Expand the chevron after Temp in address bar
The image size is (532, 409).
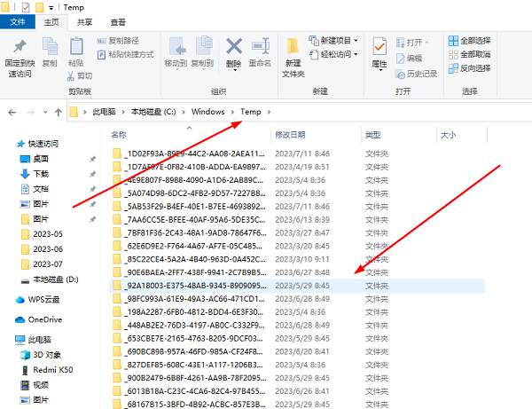tap(269, 112)
